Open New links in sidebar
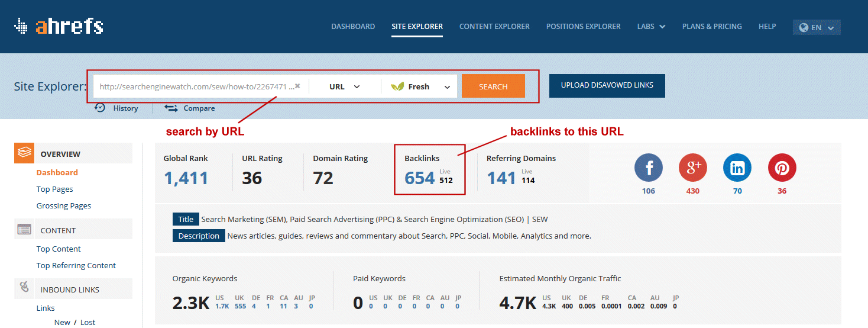868x328 pixels. tap(62, 322)
